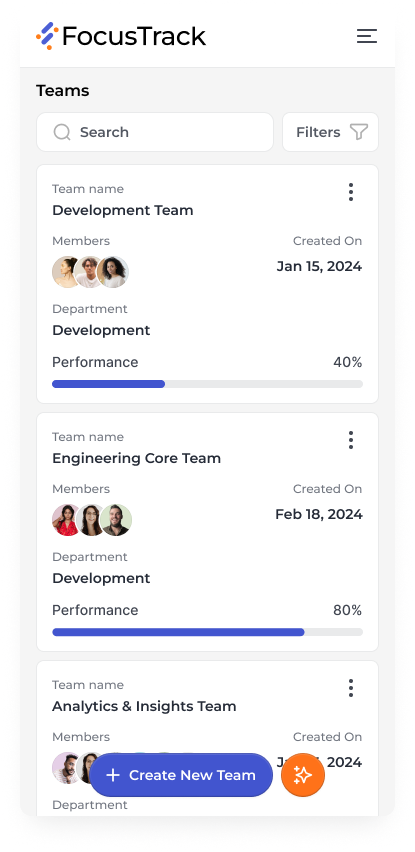This screenshot has height=852, width=415.
Task: Click Development Team's first member avatar
Action: 67,272
